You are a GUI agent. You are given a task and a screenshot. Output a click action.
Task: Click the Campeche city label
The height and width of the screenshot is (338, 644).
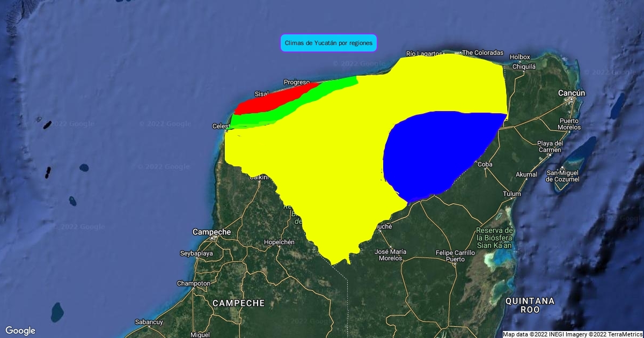click(x=211, y=232)
